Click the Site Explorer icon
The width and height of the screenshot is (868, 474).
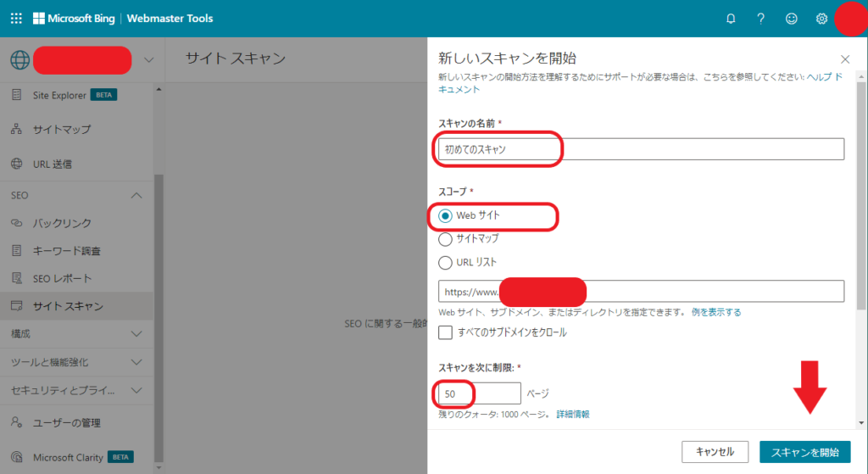(x=17, y=95)
